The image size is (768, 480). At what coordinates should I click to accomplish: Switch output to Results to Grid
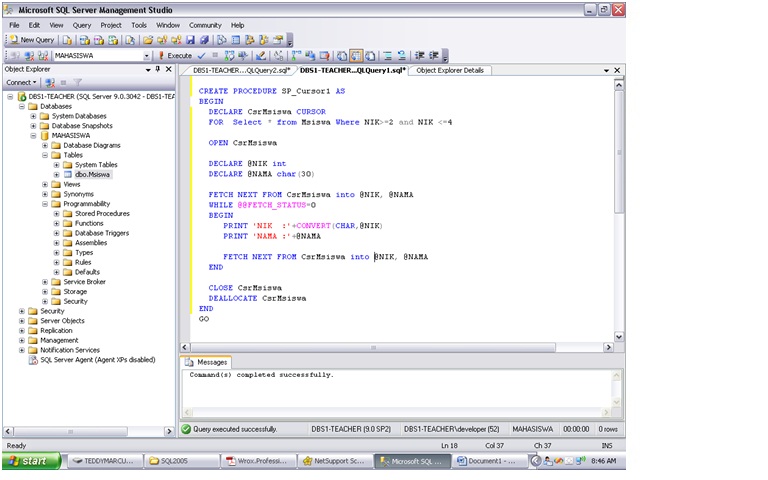coord(356,55)
